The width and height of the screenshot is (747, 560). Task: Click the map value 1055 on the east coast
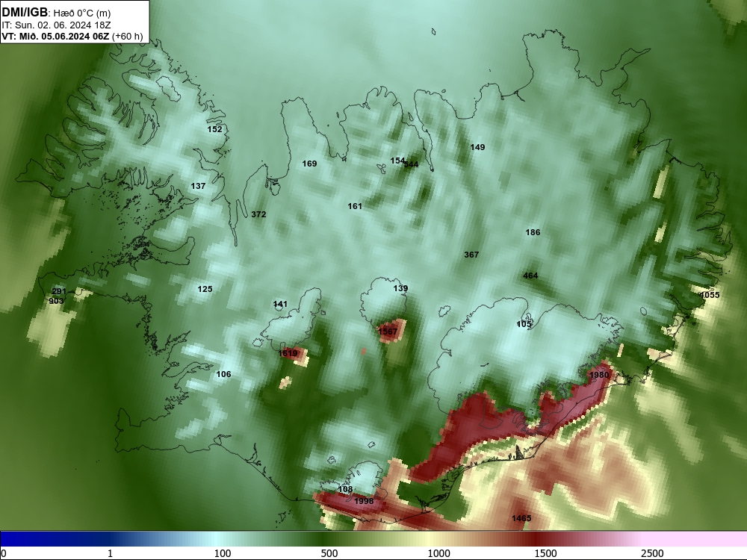click(x=710, y=295)
